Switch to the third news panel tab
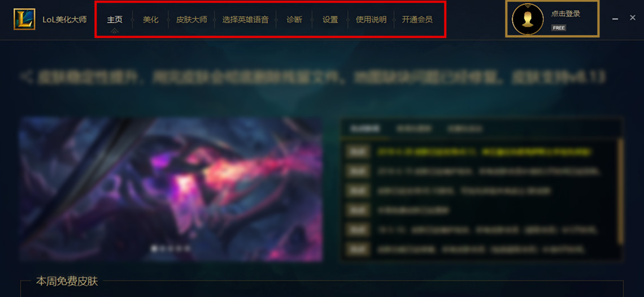Viewport: 644px width, 297px height. coord(465,128)
